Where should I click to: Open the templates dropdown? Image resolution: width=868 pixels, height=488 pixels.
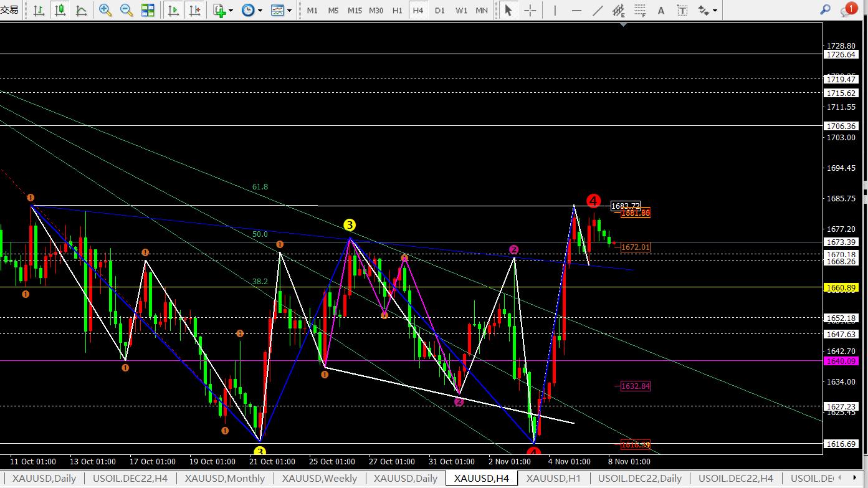coord(281,11)
